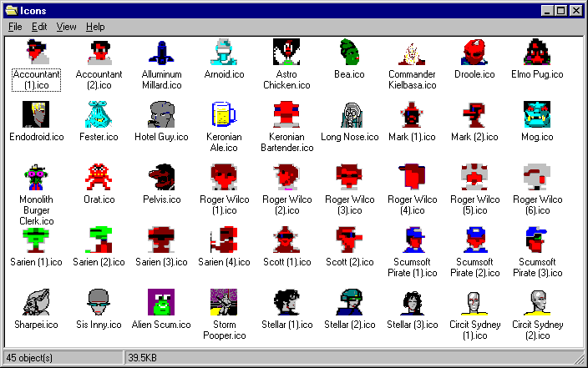Select Roger Wilco (2).ico icon
Screen dimensions: 588x368
[x=286, y=177]
